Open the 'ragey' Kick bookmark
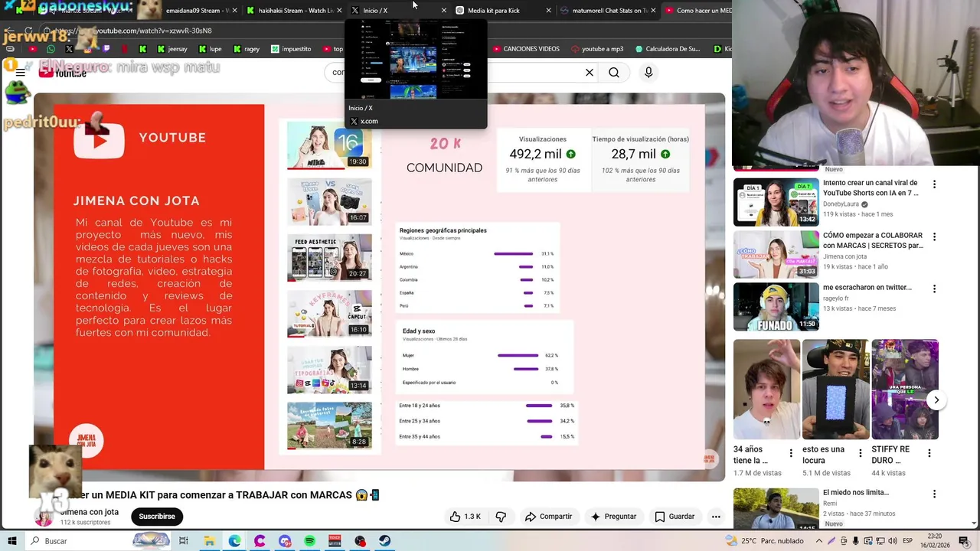The height and width of the screenshot is (551, 980). coord(247,49)
